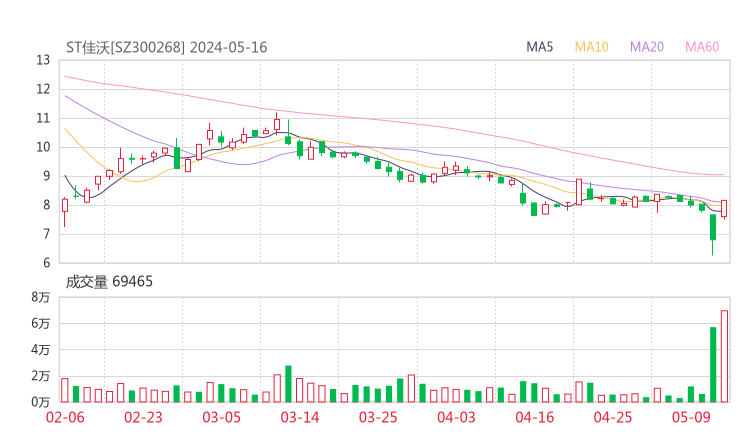Click the price axis value 12
The height and width of the screenshot is (440, 740).
pos(43,89)
